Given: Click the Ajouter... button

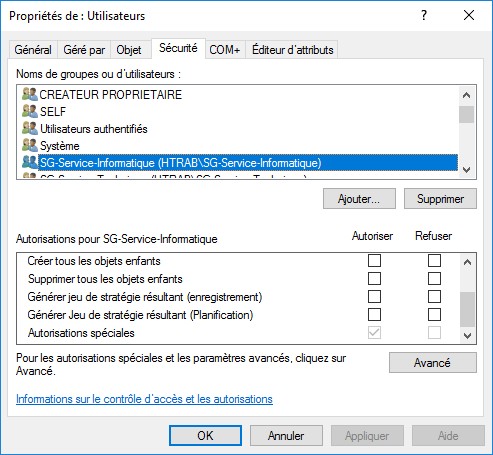Looking at the screenshot, I should point(359,199).
